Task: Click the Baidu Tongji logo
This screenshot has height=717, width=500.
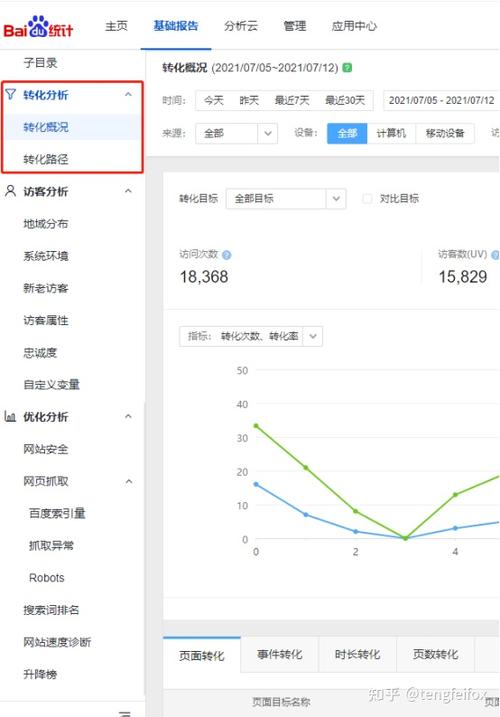Action: coord(38,27)
